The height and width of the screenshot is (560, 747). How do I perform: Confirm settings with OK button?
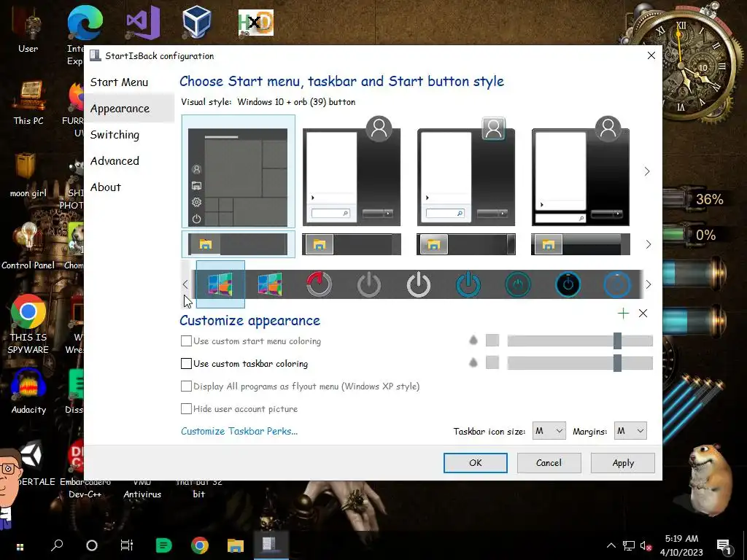coord(476,463)
